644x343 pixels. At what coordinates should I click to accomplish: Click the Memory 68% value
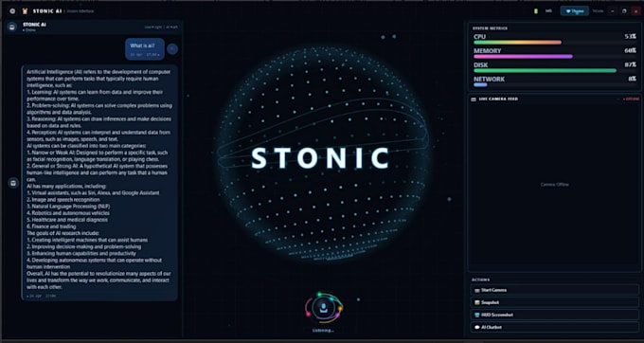click(x=631, y=51)
